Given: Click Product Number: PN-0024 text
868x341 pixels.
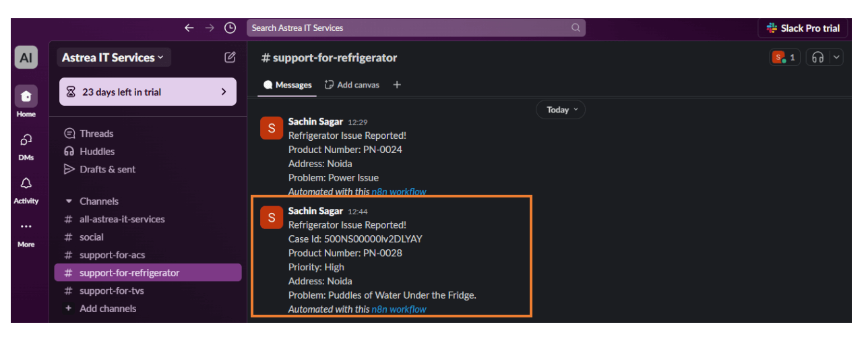Looking at the screenshot, I should pyautogui.click(x=345, y=150).
